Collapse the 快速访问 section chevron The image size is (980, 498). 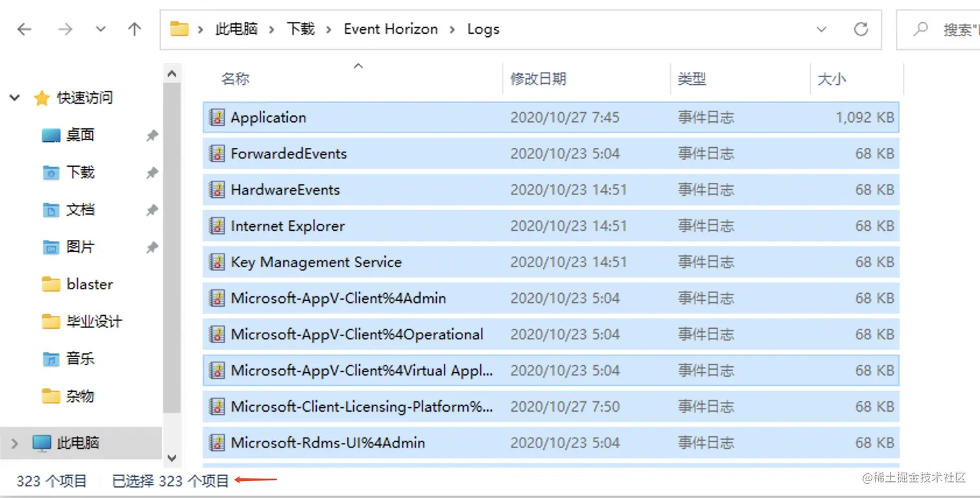click(x=14, y=98)
